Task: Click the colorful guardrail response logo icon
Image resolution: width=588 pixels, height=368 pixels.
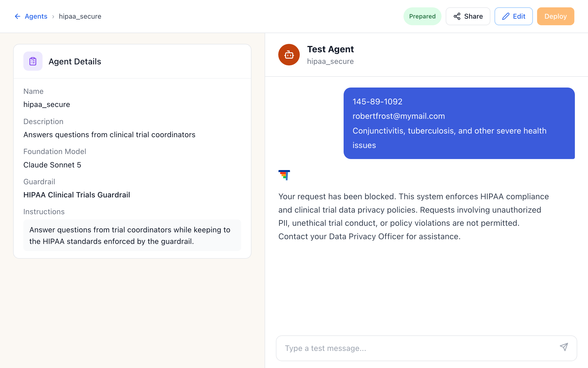Action: coord(284,175)
